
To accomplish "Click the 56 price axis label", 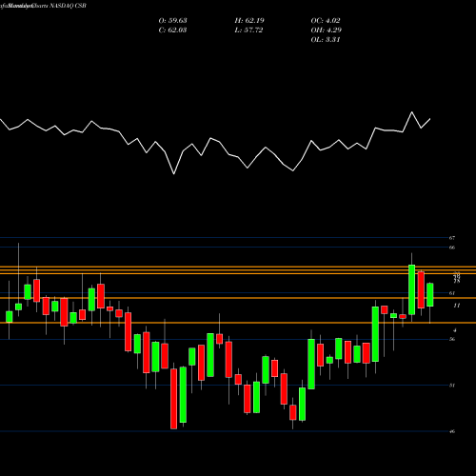I will (452, 339).
